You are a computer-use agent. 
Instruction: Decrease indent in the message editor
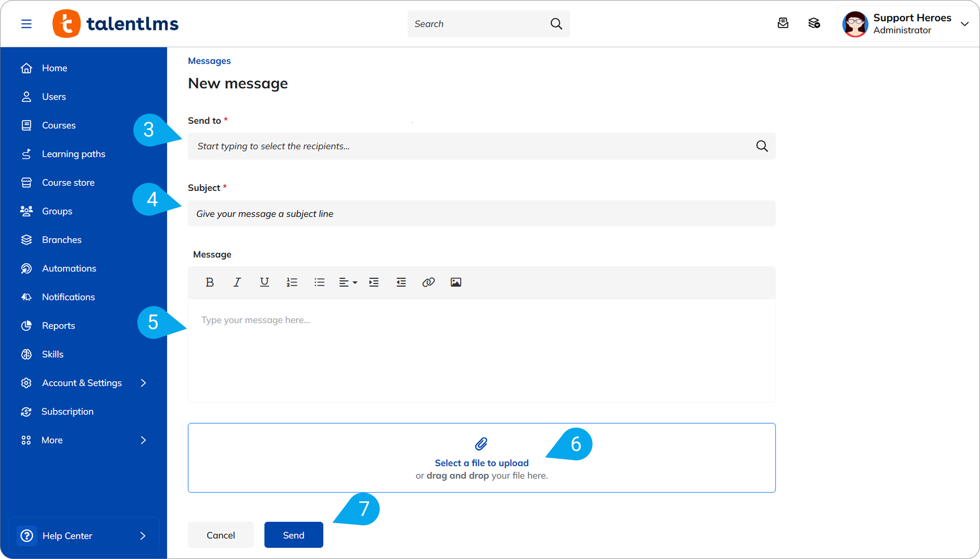pos(401,282)
